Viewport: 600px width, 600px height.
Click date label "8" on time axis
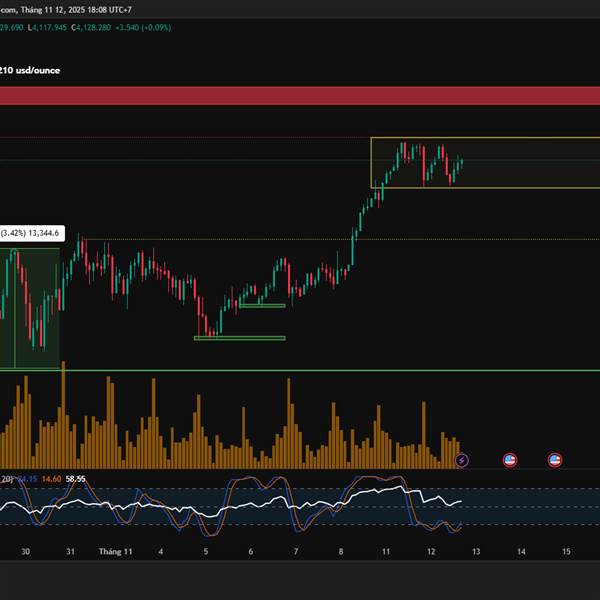pyautogui.click(x=341, y=551)
